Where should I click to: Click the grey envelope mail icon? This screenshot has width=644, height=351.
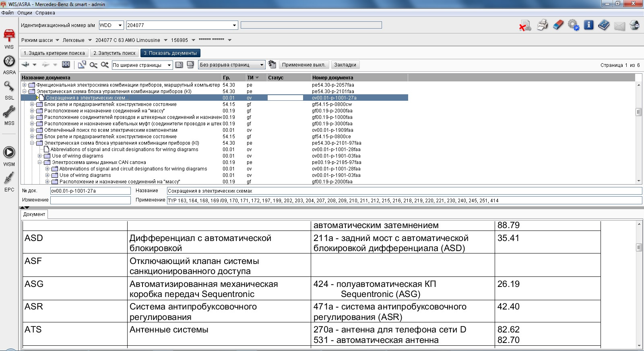point(620,26)
